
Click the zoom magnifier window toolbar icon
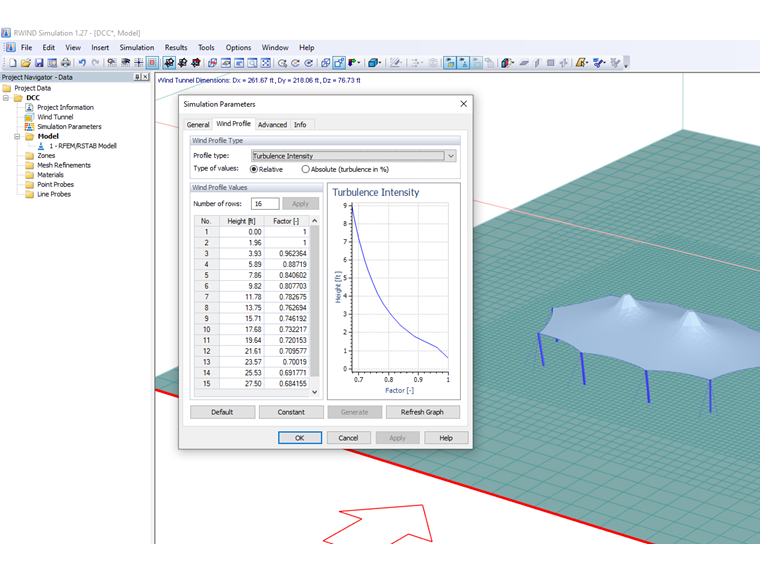[x=252, y=63]
